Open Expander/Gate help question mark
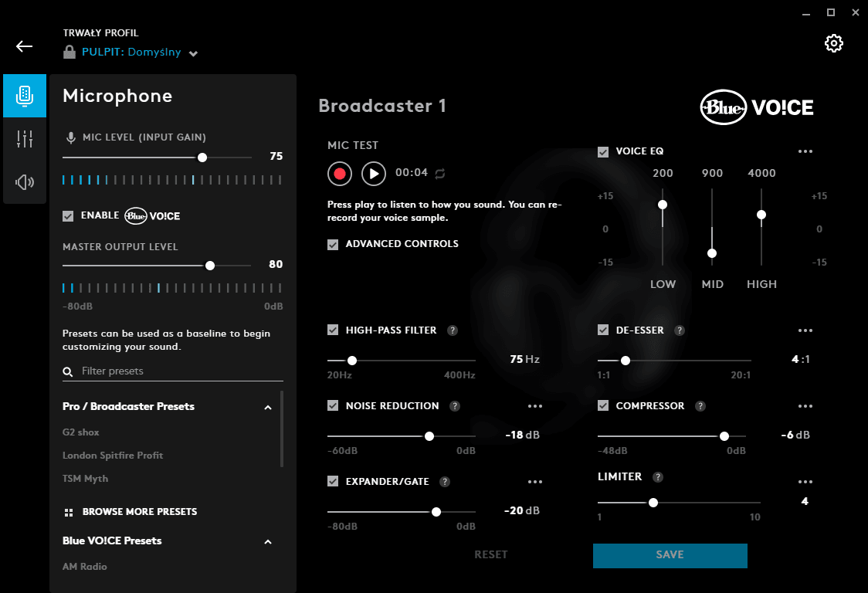 445,482
